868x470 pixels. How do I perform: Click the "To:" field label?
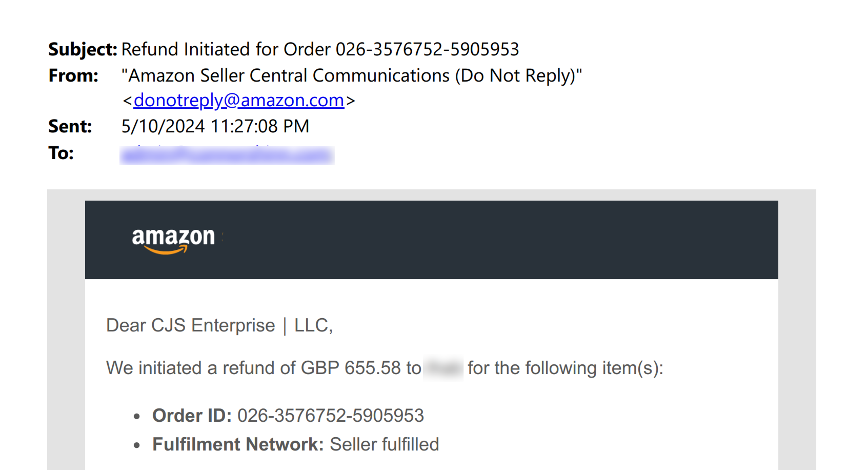click(61, 153)
